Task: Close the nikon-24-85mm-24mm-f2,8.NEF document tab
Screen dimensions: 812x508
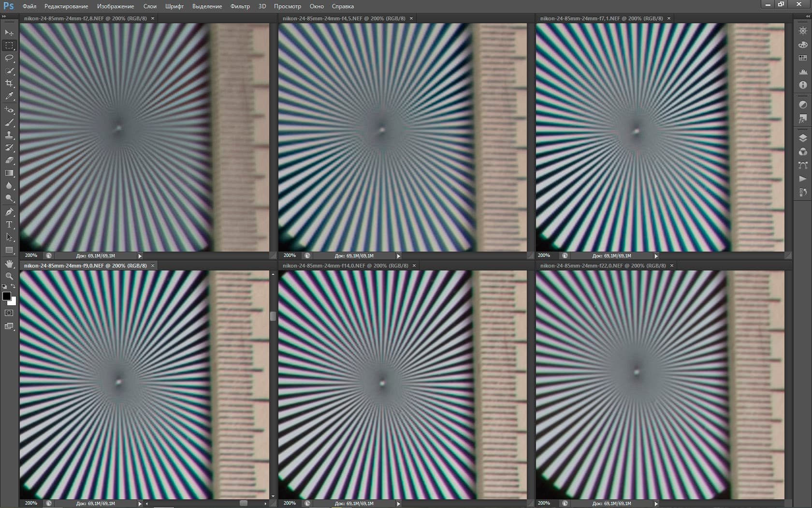Action: (x=153, y=18)
